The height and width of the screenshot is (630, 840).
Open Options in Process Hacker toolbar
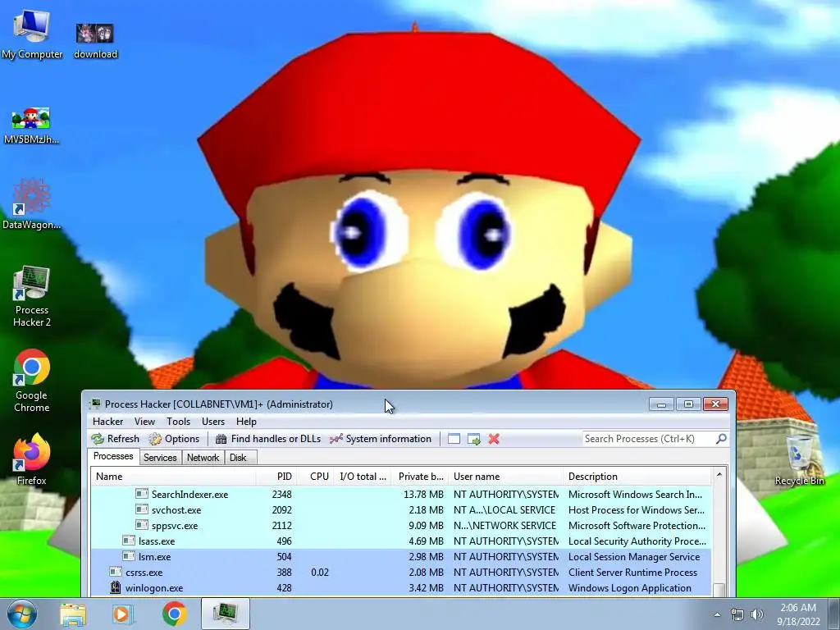click(x=175, y=439)
